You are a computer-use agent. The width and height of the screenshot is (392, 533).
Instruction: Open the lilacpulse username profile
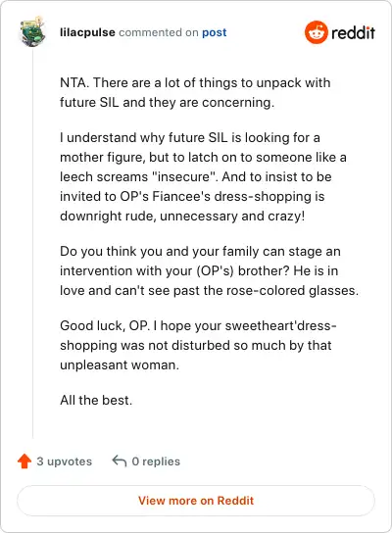click(x=87, y=32)
